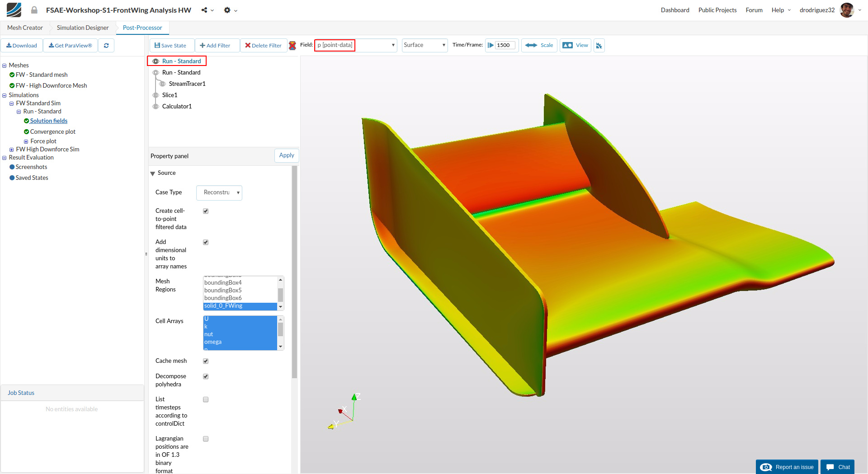Screen dimensions: 868x474
Task: Click green status icon for FW - Standard mesh
Action: tap(12, 75)
